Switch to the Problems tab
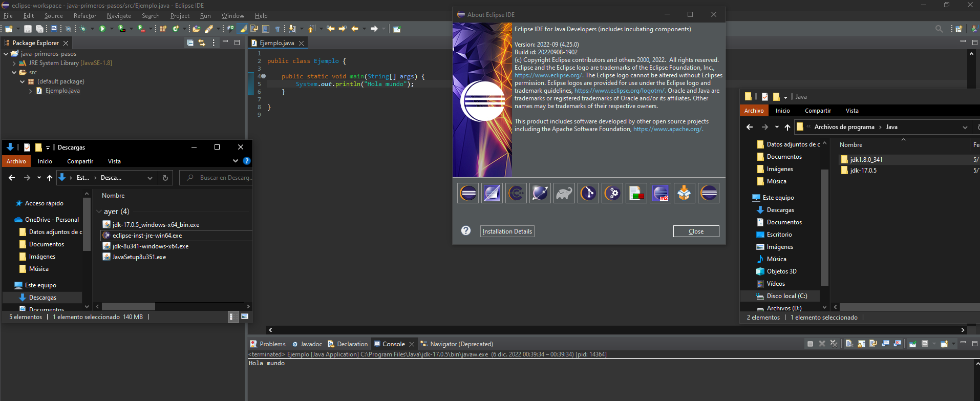 [x=267, y=344]
